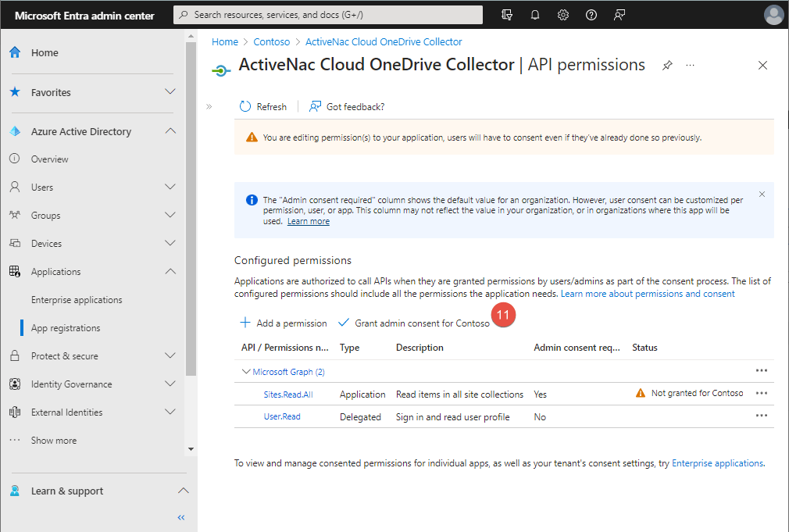Pin the API permissions page
This screenshot has height=532, width=789.
point(666,66)
